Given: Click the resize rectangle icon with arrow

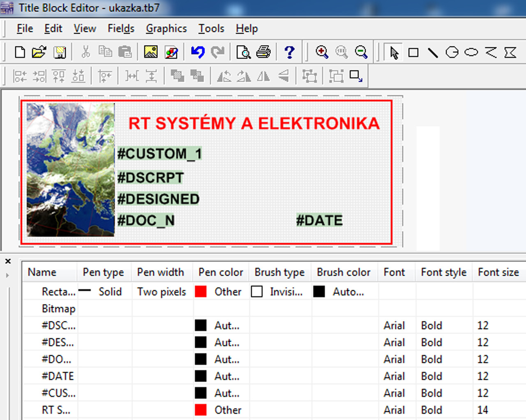Looking at the screenshot, I should (x=356, y=76).
